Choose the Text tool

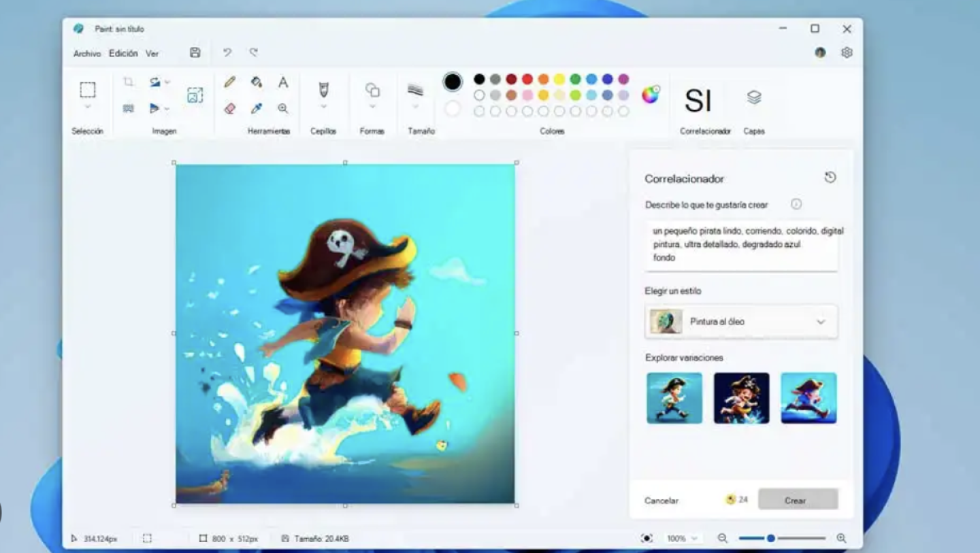(284, 82)
